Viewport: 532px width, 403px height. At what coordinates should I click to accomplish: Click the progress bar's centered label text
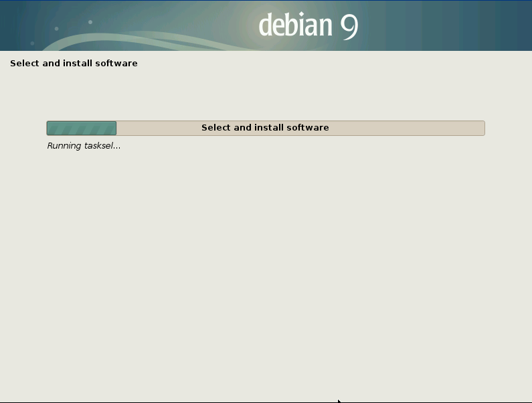click(265, 128)
